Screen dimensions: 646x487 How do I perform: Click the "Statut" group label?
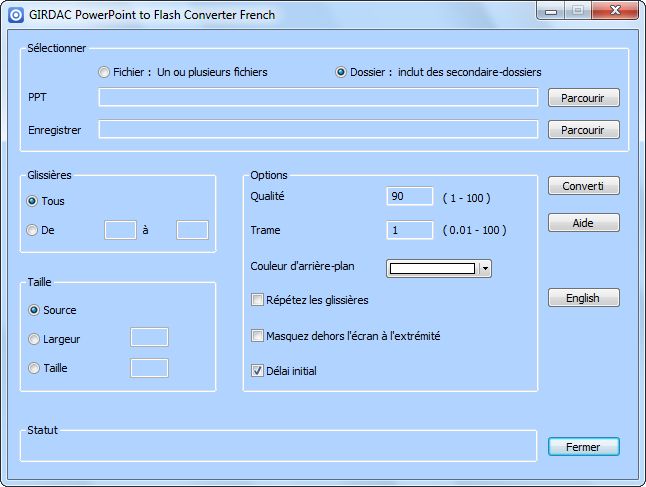click(x=42, y=430)
